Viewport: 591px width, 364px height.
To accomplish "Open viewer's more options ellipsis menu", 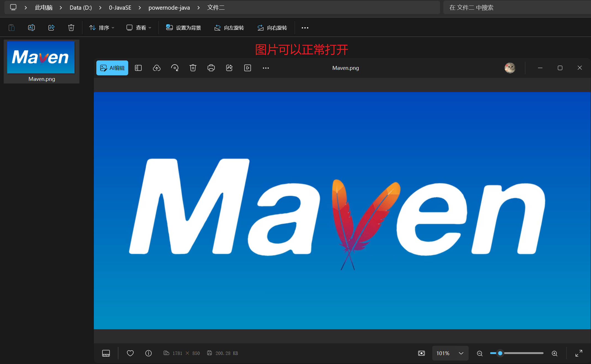I will pyautogui.click(x=266, y=68).
